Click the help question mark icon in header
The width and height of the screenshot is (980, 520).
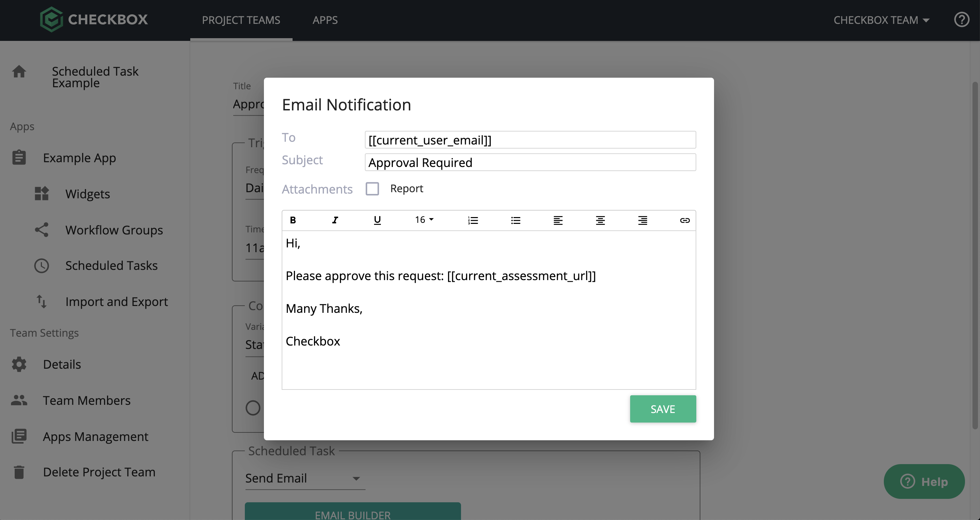click(962, 20)
